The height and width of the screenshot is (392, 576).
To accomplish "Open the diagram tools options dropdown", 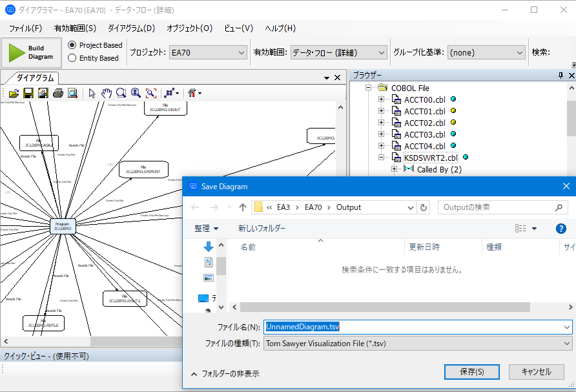I will tap(194, 93).
